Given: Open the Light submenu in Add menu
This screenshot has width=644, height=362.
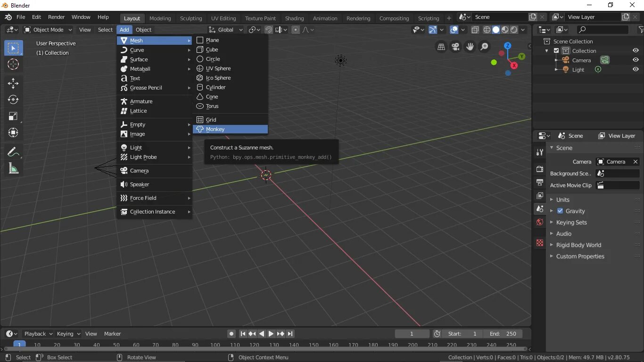Looking at the screenshot, I should (x=155, y=148).
